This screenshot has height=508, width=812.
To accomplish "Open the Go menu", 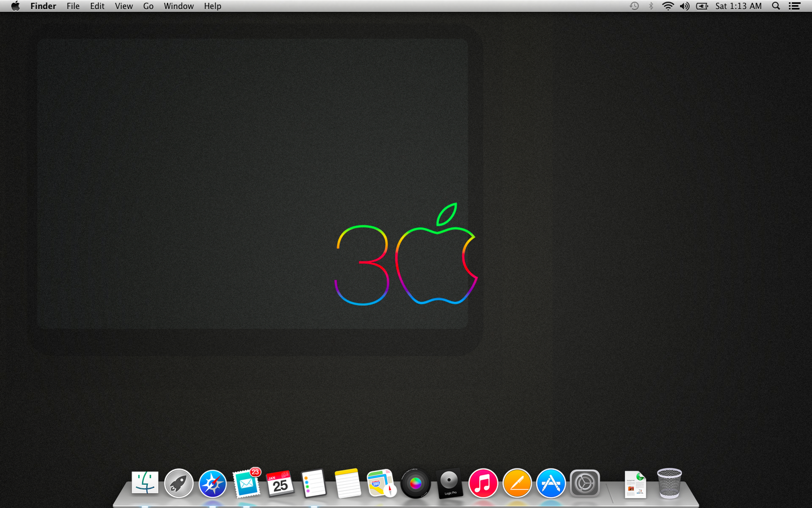I will pos(148,6).
